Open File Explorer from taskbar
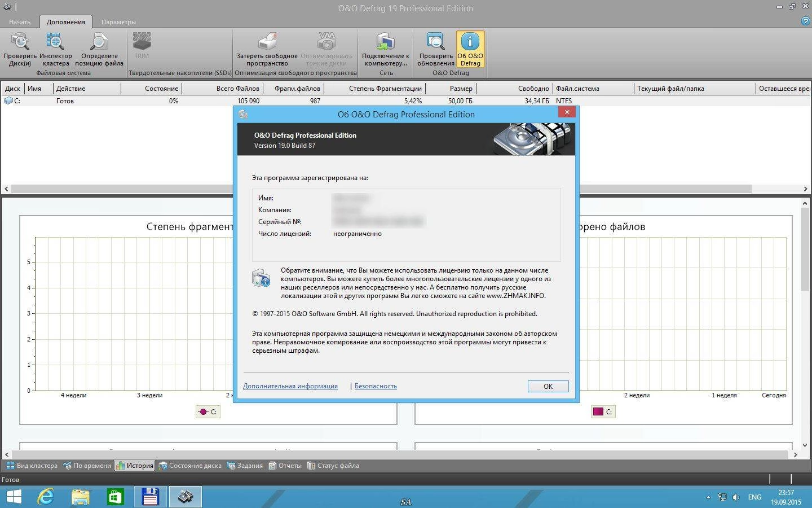This screenshot has width=812, height=508. (81, 497)
